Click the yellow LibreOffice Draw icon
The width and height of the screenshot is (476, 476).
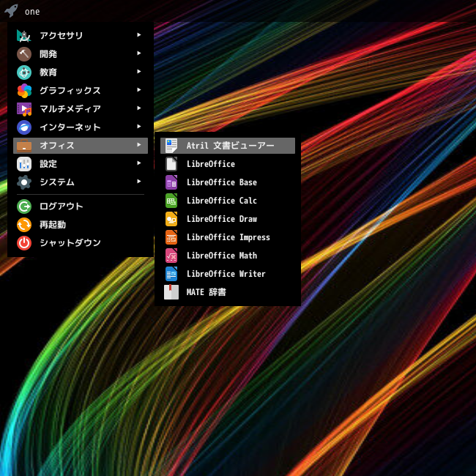[x=171, y=219]
